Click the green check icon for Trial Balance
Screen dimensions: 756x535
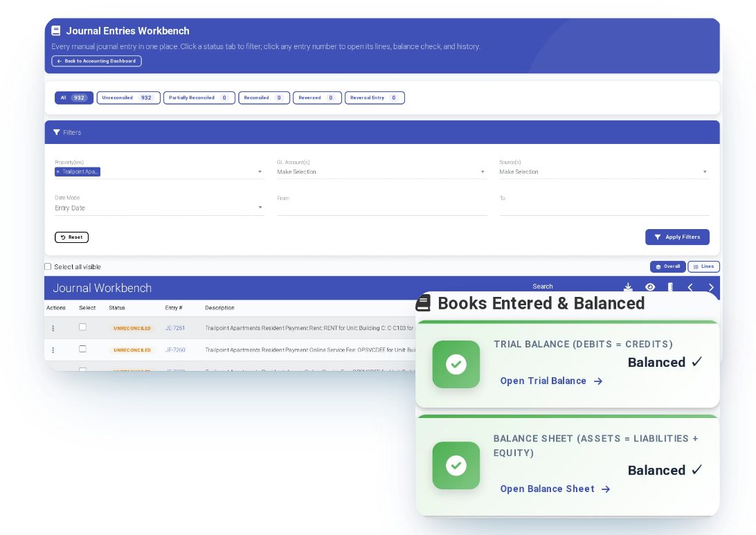(456, 364)
